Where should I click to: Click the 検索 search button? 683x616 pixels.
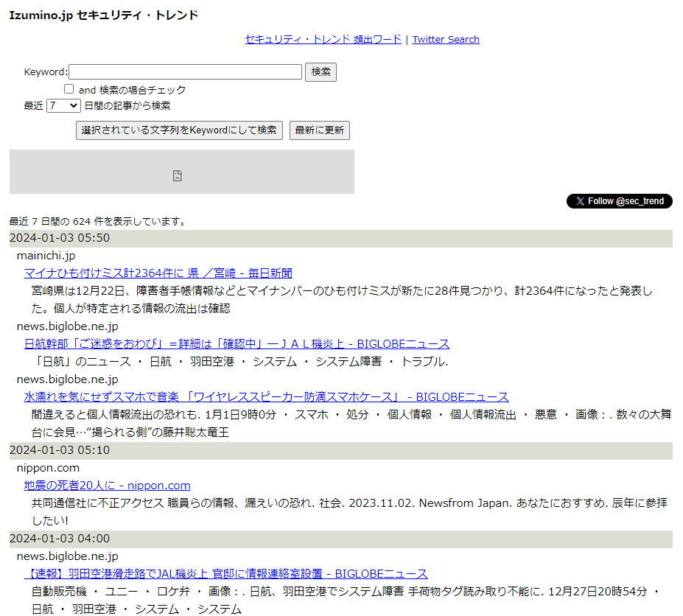tap(321, 71)
